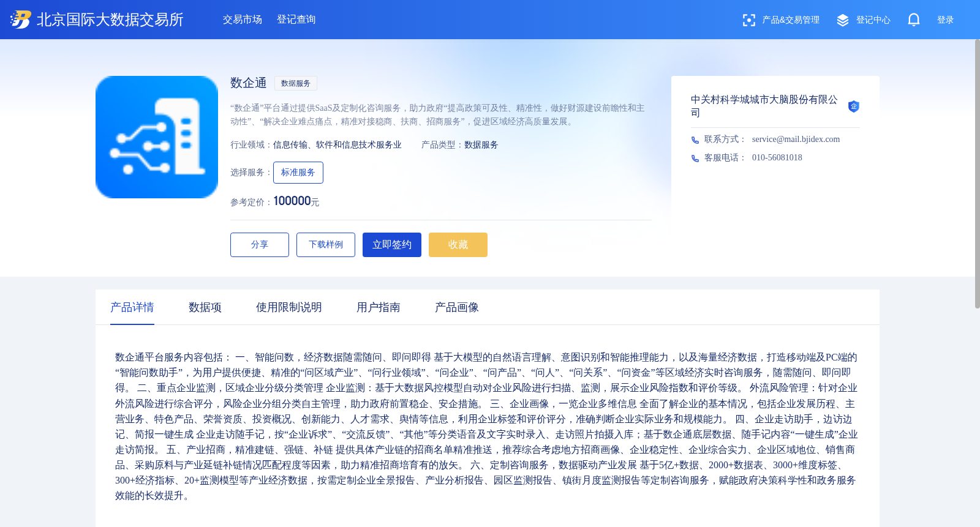Click the 登记中心 layers icon

(x=843, y=20)
